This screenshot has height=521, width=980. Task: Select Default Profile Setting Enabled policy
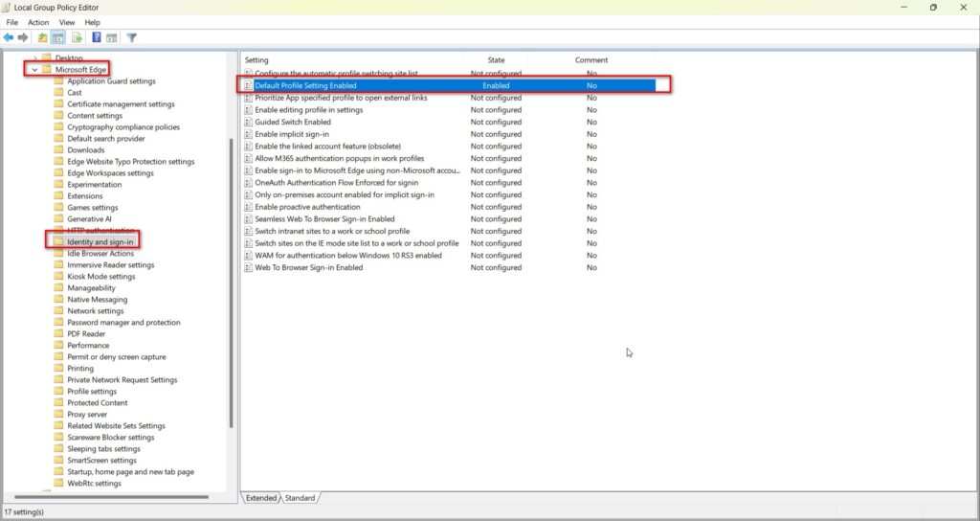pos(449,85)
